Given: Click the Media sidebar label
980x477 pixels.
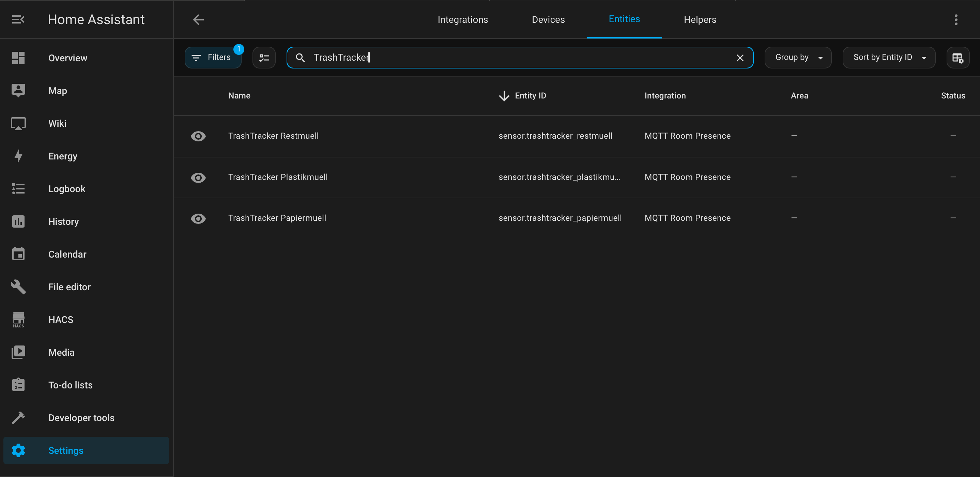Looking at the screenshot, I should click(x=61, y=352).
